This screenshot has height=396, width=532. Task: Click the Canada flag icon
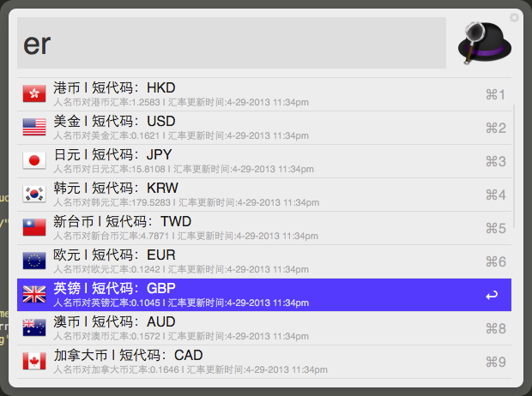[x=34, y=362]
